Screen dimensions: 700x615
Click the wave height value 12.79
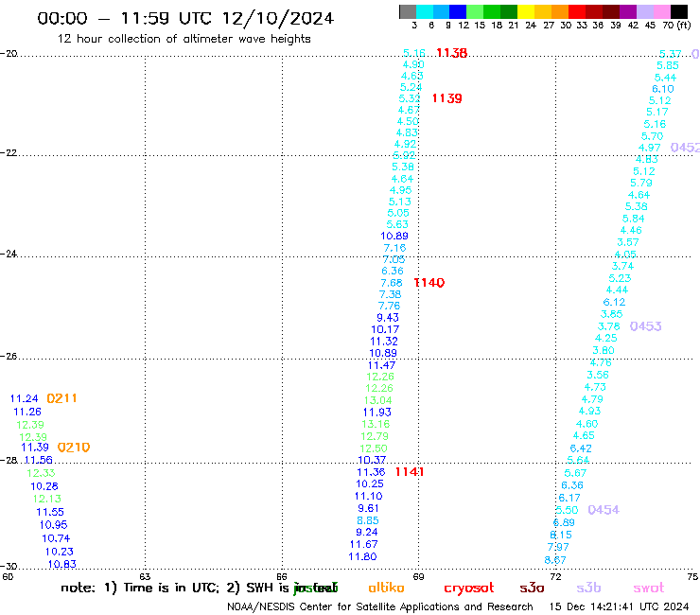click(x=375, y=436)
